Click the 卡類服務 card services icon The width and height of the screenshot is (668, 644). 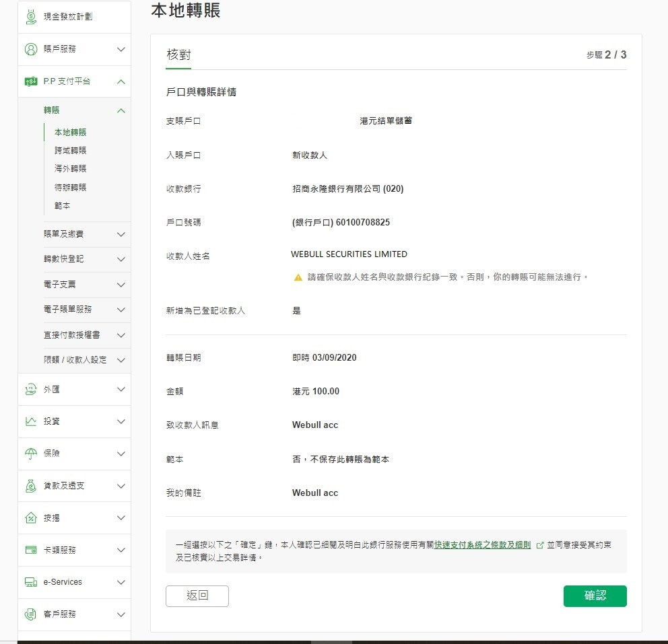click(31, 550)
